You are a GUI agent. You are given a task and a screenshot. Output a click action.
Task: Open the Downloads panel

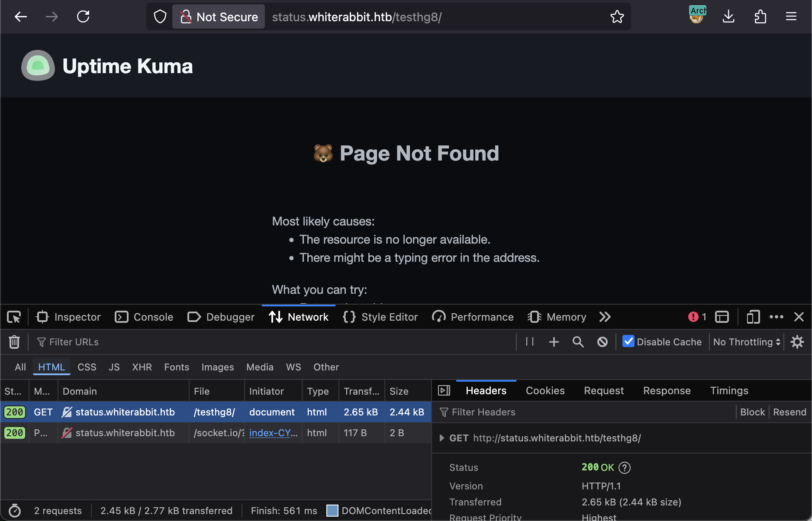click(x=728, y=16)
